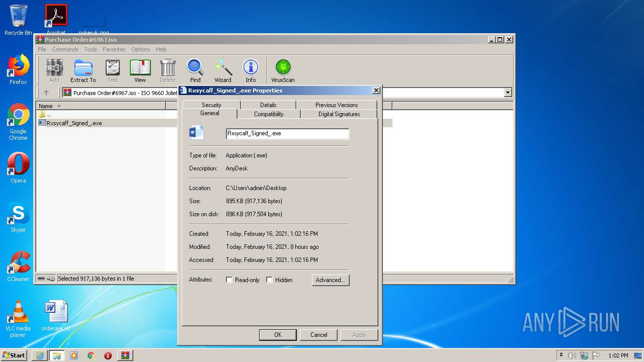Launch Opera from the desktop
Image resolution: width=644 pixels, height=362 pixels.
18,168
